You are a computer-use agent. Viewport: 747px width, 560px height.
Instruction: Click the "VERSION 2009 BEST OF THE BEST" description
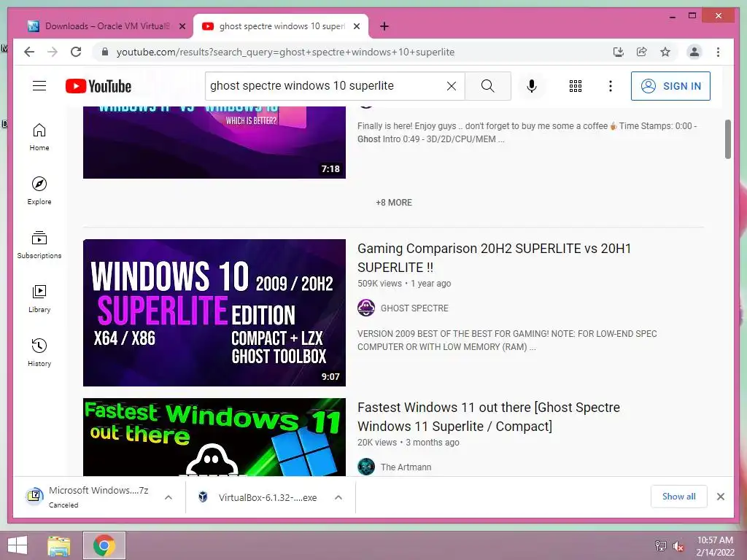(x=507, y=340)
